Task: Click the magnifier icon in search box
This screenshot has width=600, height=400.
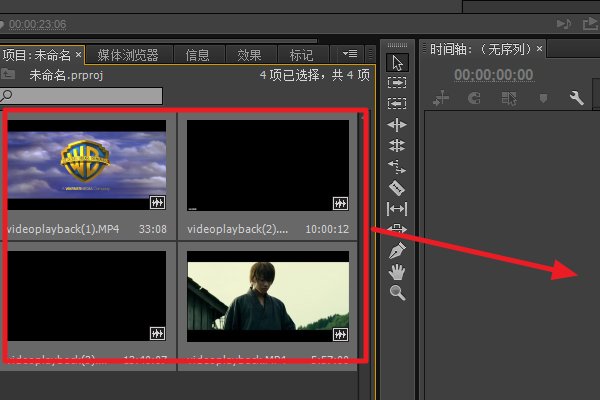Action: 7,96
